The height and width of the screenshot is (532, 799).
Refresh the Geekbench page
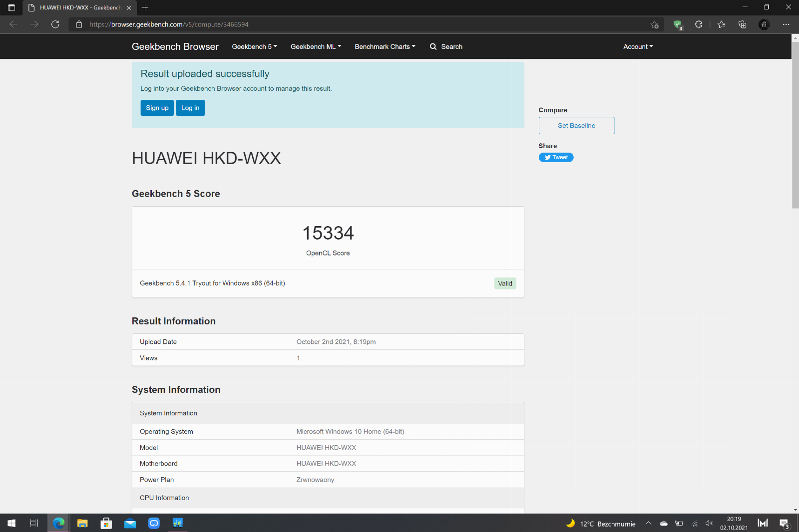point(55,24)
